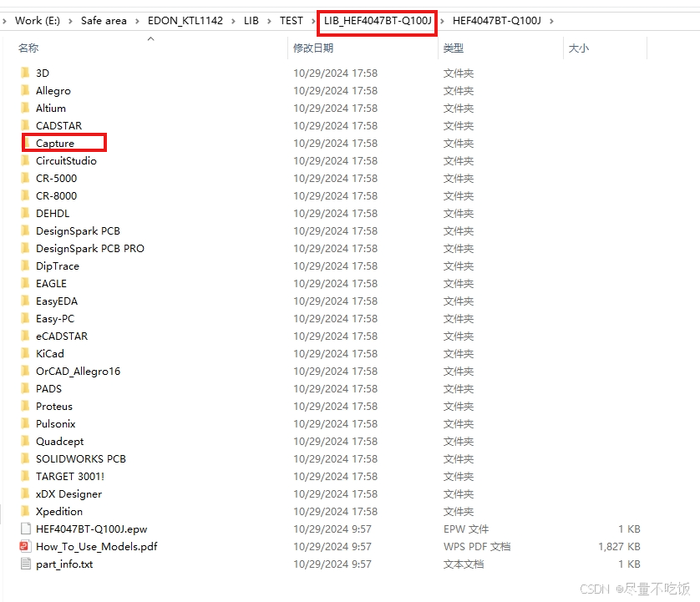Image resolution: width=700 pixels, height=602 pixels.
Task: Expand breadcrumb arrow after Safe area
Action: (137, 21)
